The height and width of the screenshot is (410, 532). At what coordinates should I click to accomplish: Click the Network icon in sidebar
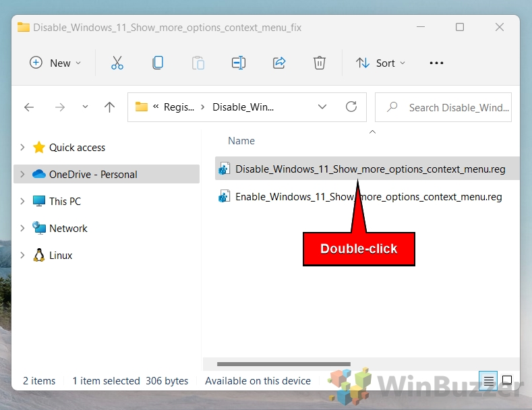tap(39, 228)
